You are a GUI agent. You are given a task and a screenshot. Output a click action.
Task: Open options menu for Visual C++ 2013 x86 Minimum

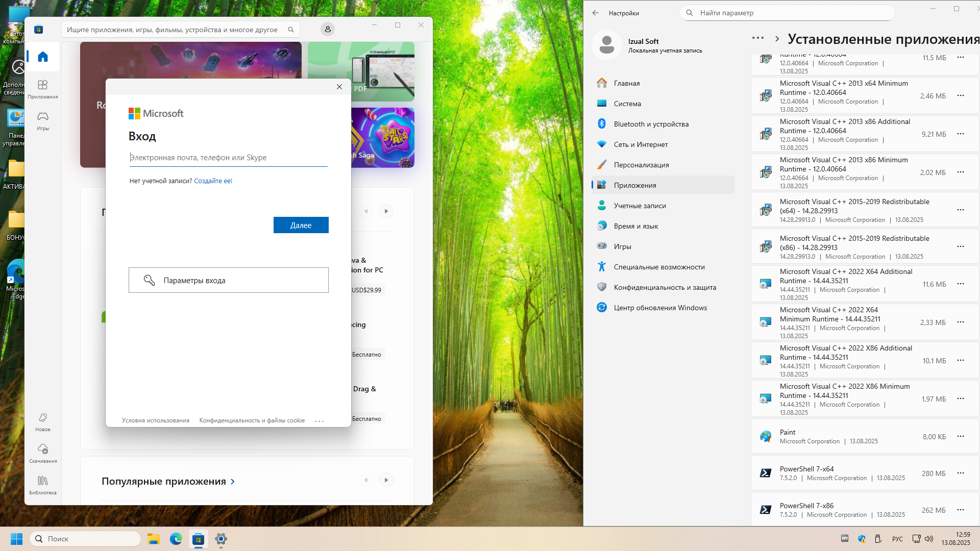(x=961, y=172)
